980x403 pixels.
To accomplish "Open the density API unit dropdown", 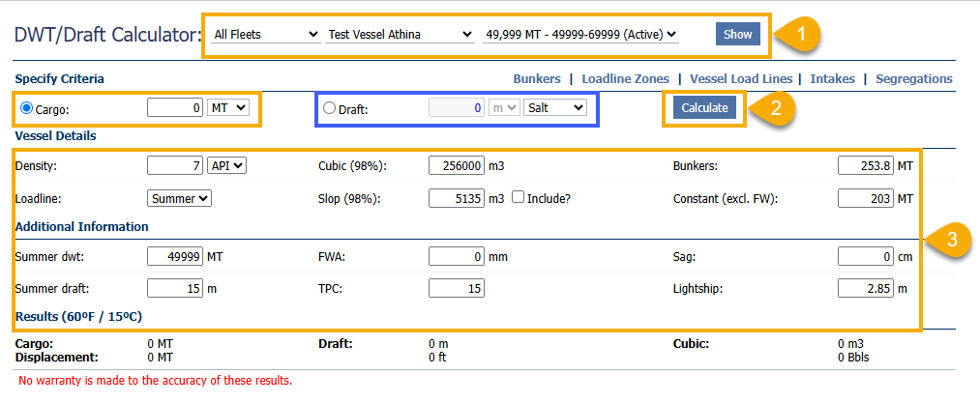I will pyautogui.click(x=226, y=165).
